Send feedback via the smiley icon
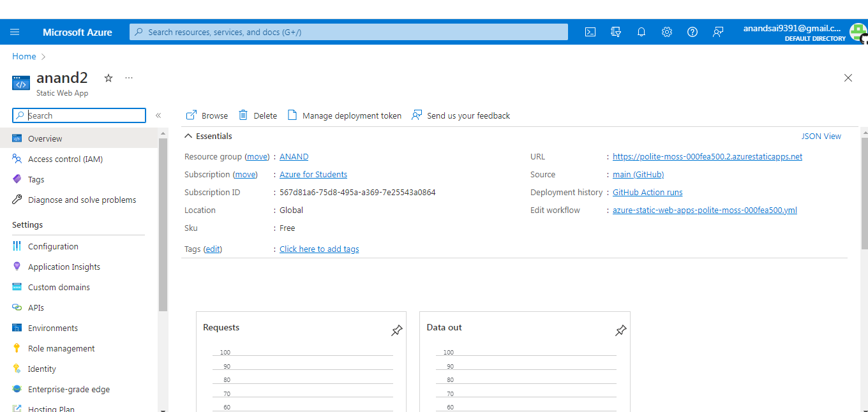This screenshot has width=868, height=412. 717,31
